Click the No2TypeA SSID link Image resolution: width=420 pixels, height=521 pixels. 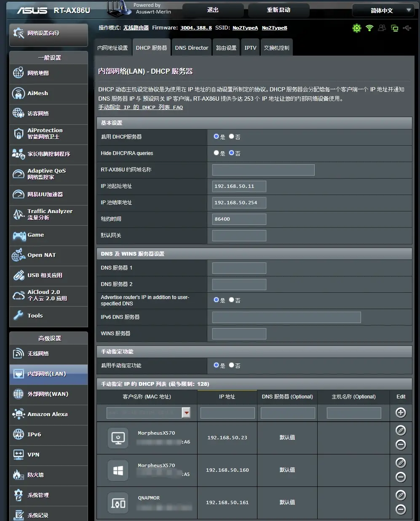(245, 28)
